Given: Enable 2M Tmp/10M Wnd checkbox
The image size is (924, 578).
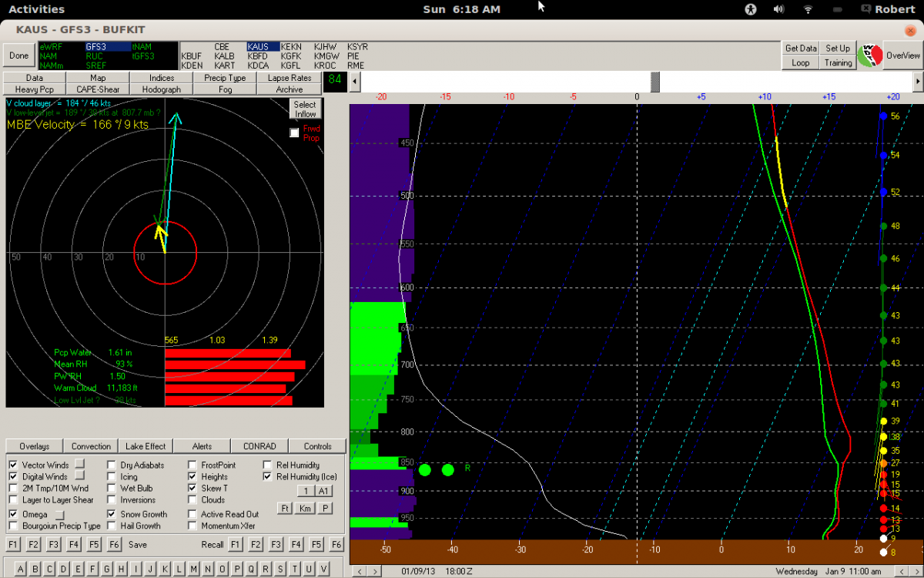Looking at the screenshot, I should point(13,489).
